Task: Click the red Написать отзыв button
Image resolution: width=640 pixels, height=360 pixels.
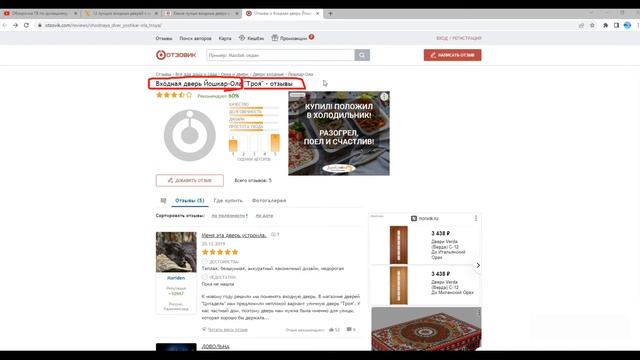Action: click(x=452, y=55)
